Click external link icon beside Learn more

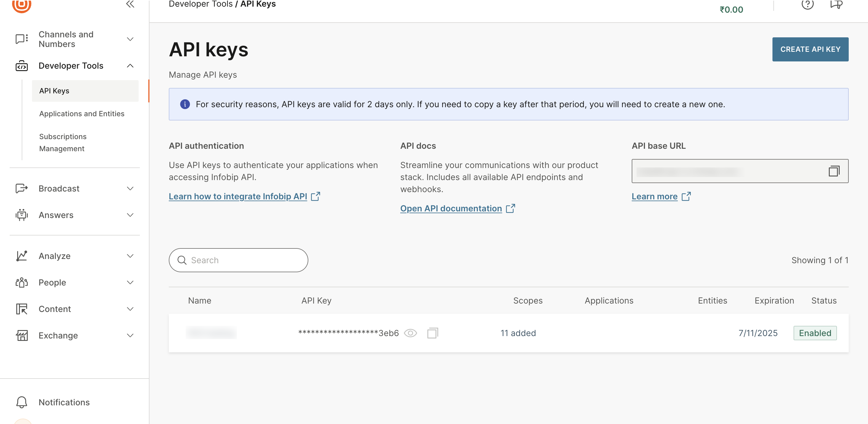tap(686, 196)
